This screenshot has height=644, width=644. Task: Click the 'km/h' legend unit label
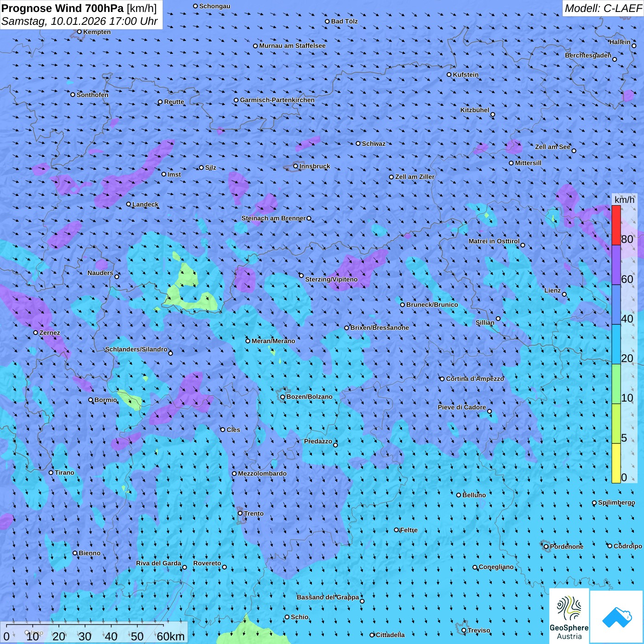point(624,200)
